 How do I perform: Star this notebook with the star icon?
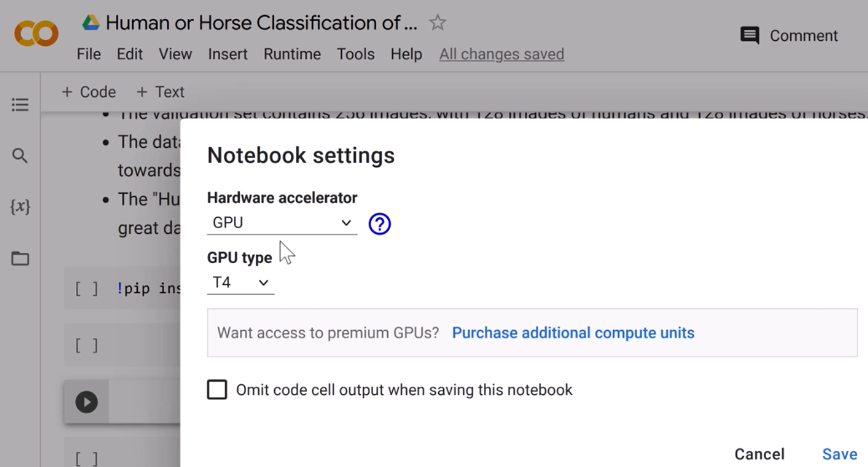click(x=438, y=23)
